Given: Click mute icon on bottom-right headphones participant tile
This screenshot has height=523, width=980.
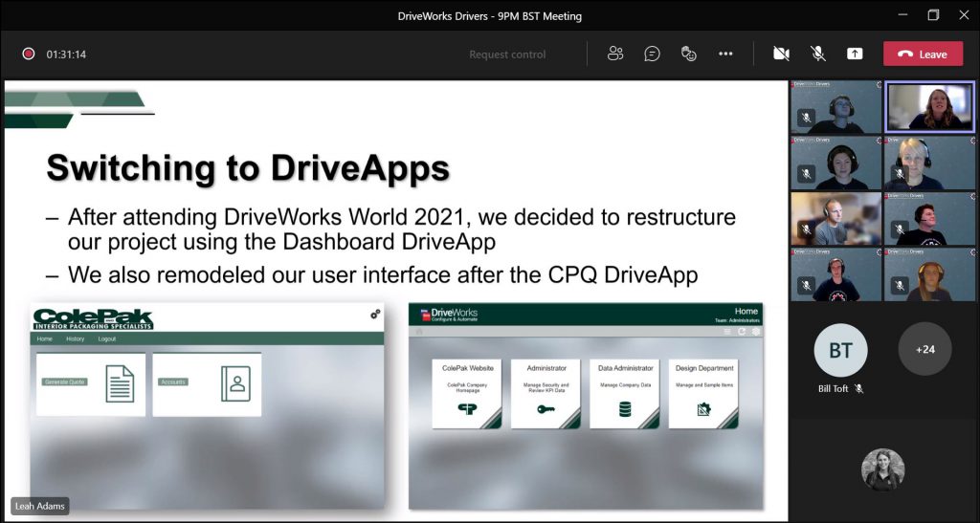Looking at the screenshot, I should coord(900,285).
